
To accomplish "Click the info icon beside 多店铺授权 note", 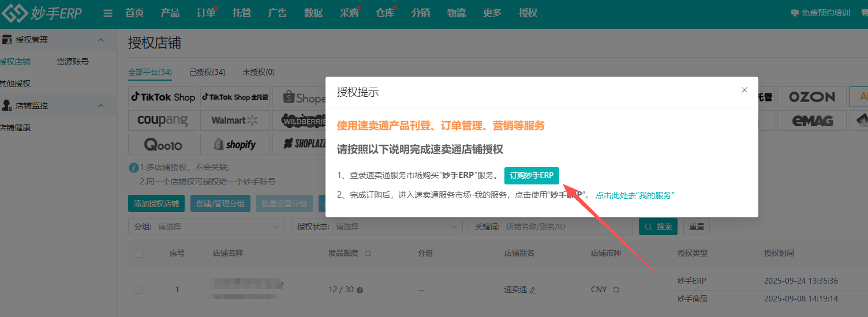I will point(133,168).
